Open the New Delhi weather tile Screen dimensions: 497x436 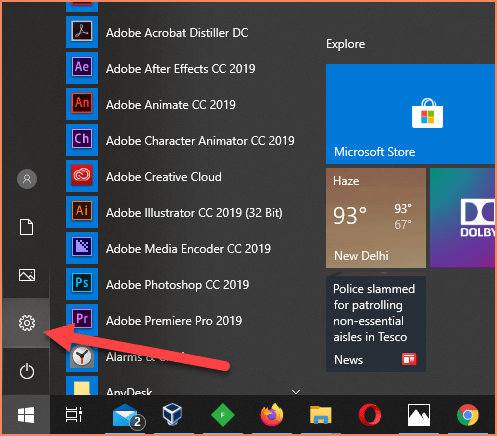click(376, 218)
